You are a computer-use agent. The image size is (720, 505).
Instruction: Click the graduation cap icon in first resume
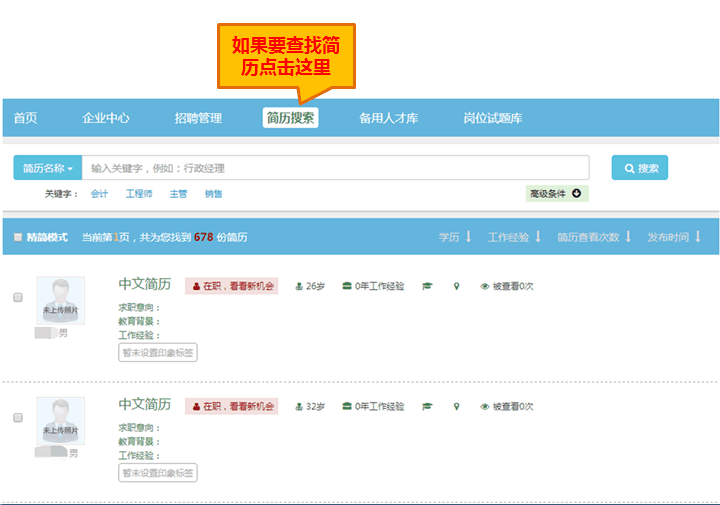pyautogui.click(x=427, y=286)
